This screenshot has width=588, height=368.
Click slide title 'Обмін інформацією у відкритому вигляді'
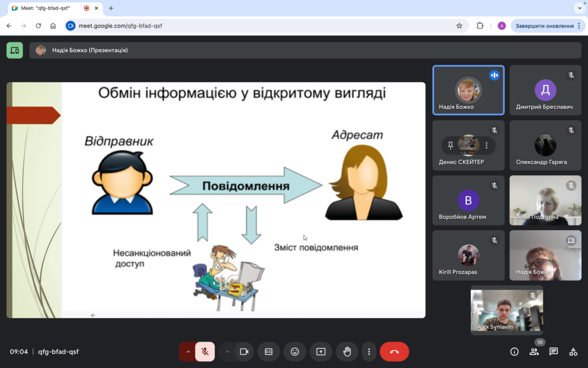click(242, 93)
